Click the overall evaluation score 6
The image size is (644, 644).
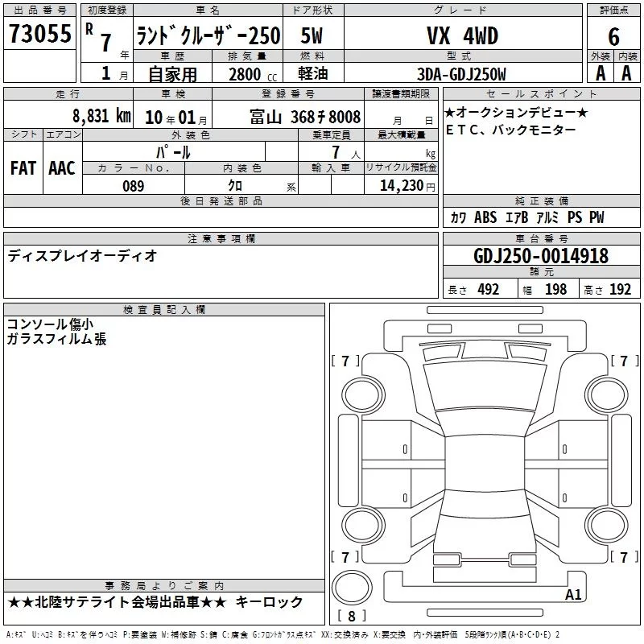613,36
